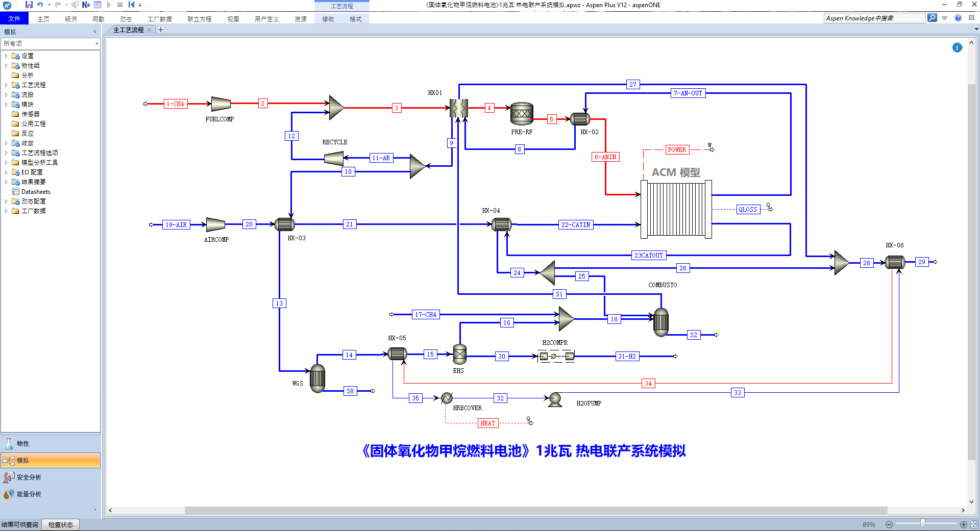Viewport: 980px width, 531px height.
Task: Select the COMBUSTO reactor block
Action: point(661,322)
